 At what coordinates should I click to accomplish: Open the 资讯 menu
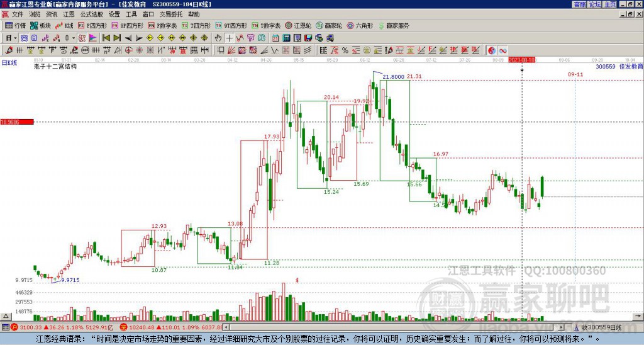(52, 14)
